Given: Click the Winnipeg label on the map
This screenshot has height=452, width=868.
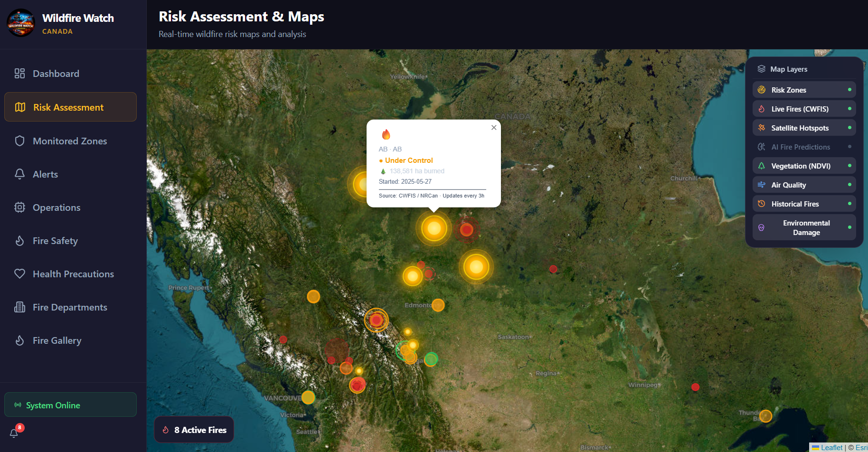Looking at the screenshot, I should [643, 385].
